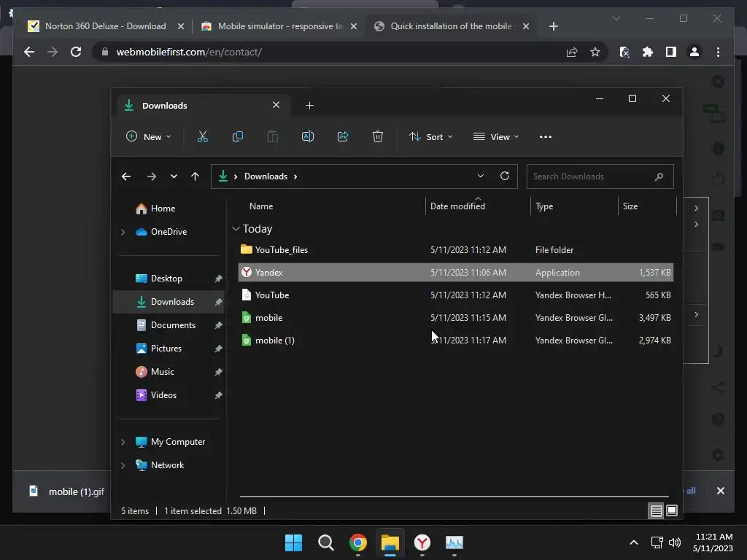Open the See more ellipsis menu

pyautogui.click(x=546, y=136)
